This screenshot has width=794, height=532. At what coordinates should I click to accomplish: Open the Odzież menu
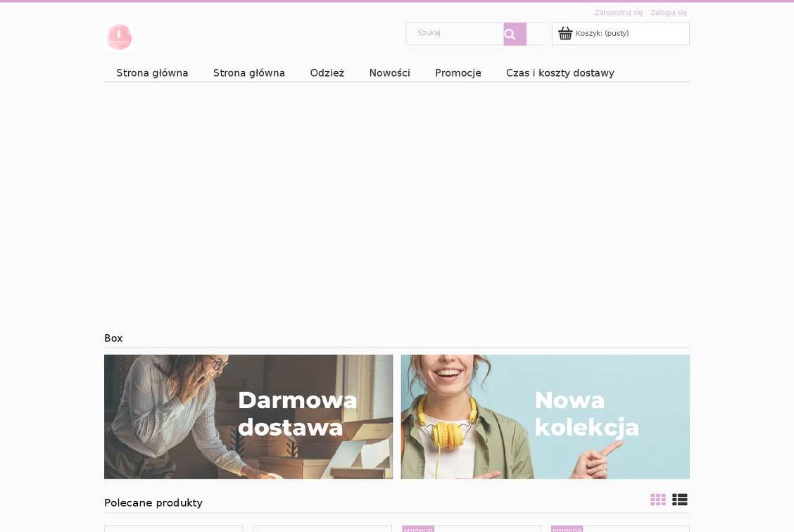(x=327, y=73)
